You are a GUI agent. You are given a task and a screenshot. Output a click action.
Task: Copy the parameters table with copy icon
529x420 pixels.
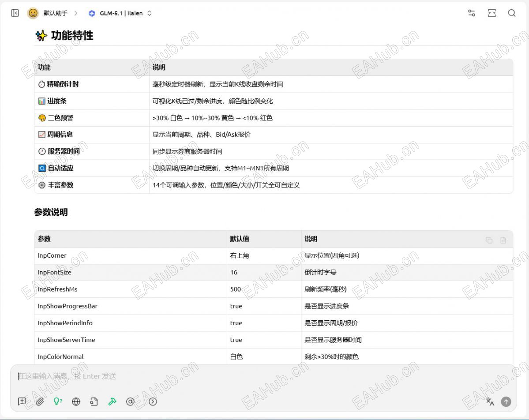(489, 240)
